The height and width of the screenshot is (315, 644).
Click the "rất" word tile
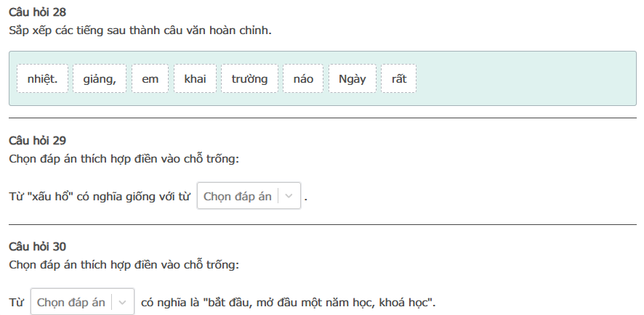point(398,78)
